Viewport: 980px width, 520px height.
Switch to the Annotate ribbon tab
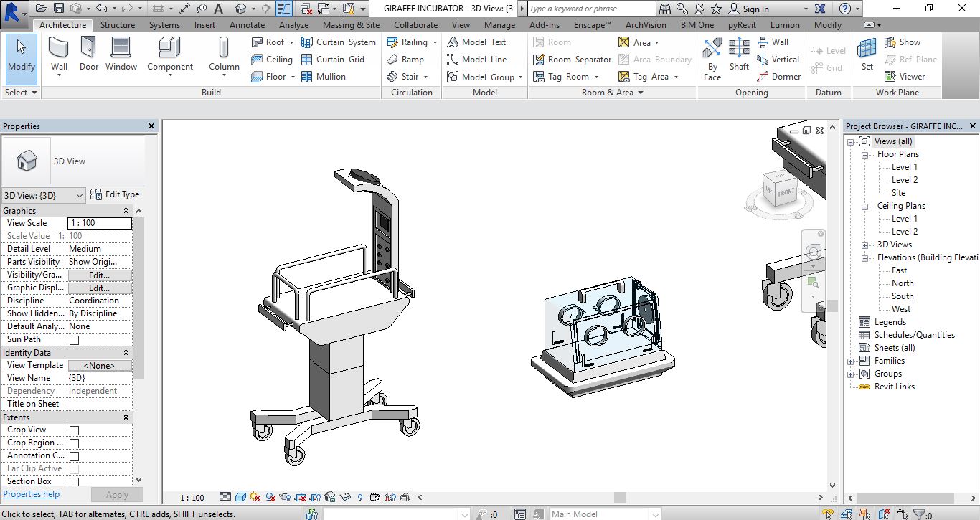pos(247,24)
